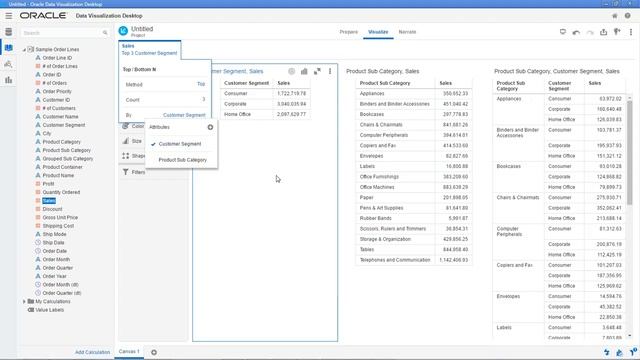The image size is (640, 360).
Task: Go to the home page icon
Action: [614, 16]
